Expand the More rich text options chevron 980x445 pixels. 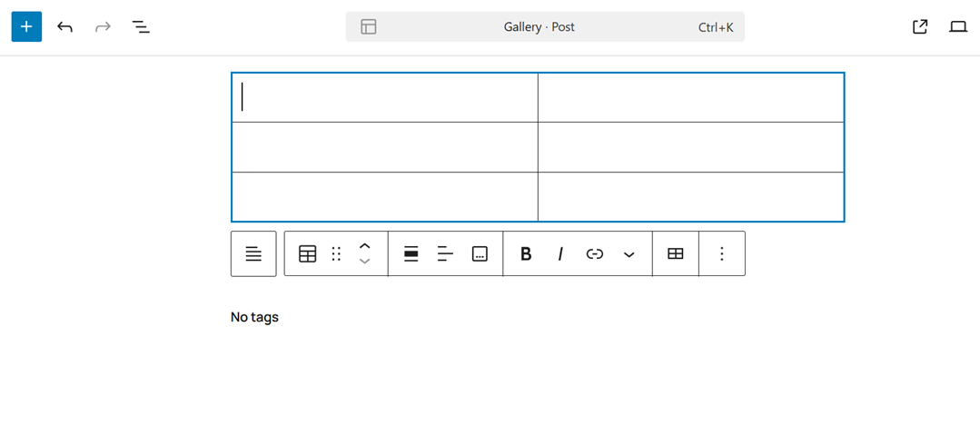[629, 254]
